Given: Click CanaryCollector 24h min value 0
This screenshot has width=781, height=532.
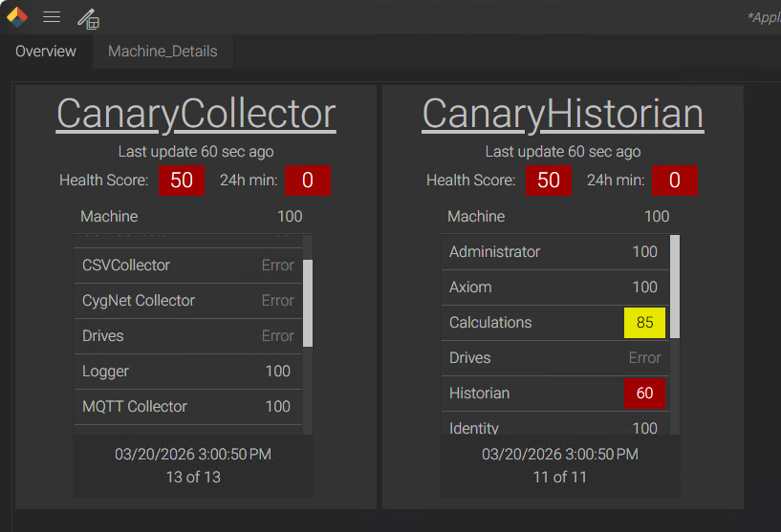Looking at the screenshot, I should (x=307, y=181).
